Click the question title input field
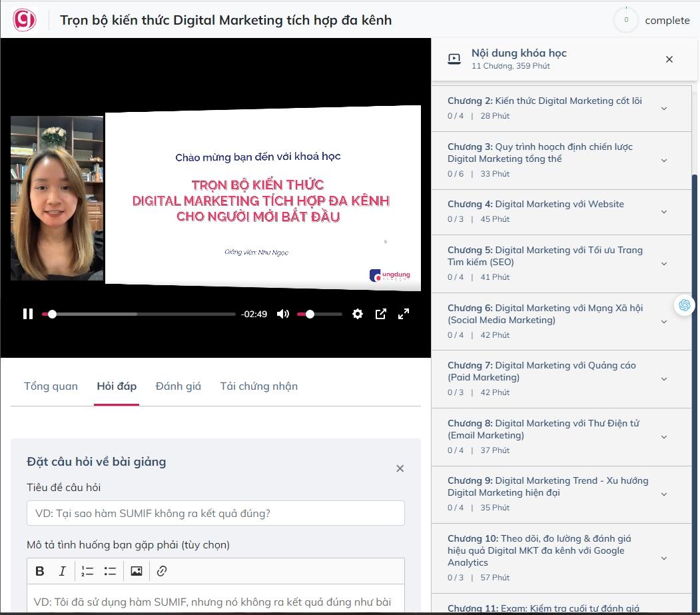 215,513
